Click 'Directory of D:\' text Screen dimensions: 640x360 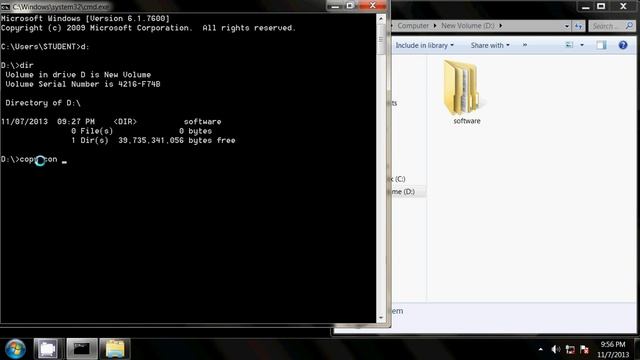[x=43, y=103]
